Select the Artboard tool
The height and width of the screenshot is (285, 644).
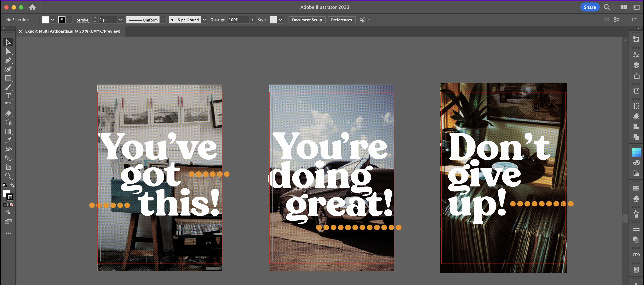click(8, 167)
